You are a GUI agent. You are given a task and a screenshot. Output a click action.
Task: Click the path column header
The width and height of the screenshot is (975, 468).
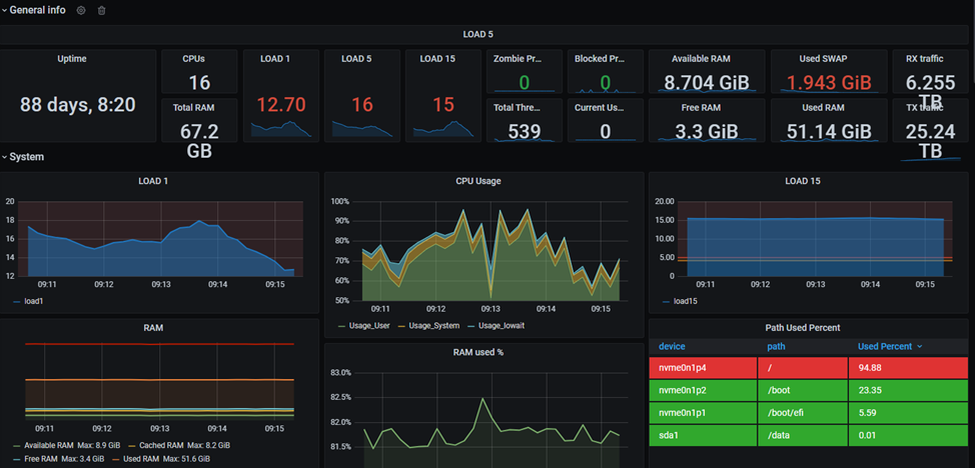coord(775,347)
